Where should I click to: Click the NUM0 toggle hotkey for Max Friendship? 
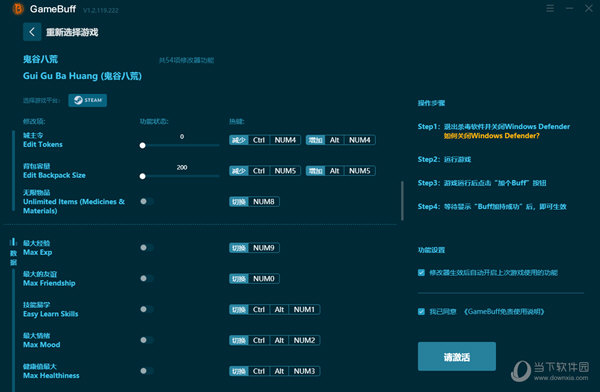pyautogui.click(x=254, y=279)
